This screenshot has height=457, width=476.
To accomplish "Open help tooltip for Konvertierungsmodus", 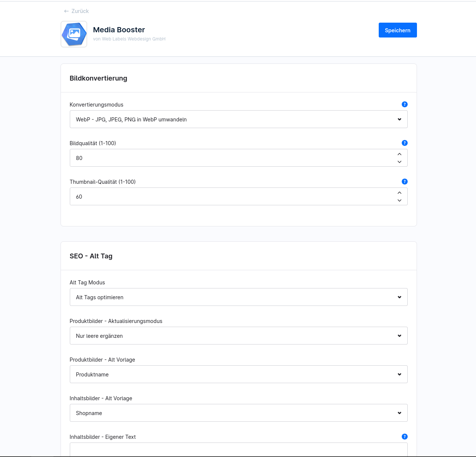I will pos(405,104).
